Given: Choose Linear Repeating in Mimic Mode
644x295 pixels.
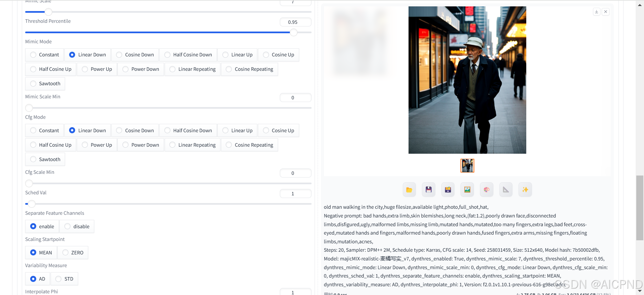Looking at the screenshot, I should [193, 69].
